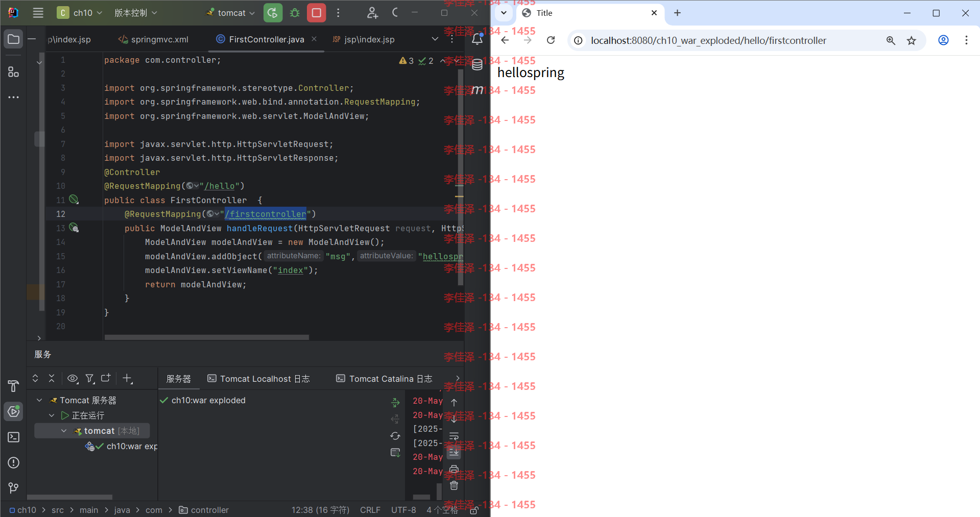Click the green rerun tomcat button
This screenshot has width=980, height=517.
273,13
